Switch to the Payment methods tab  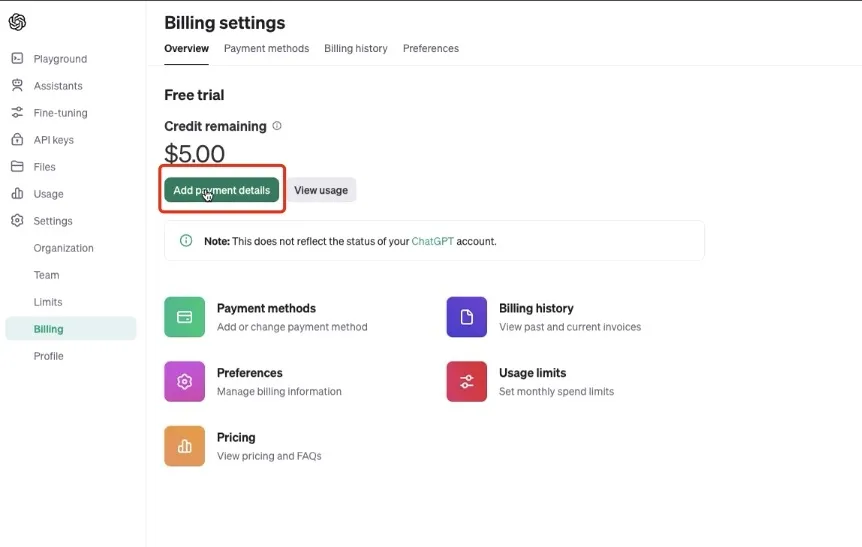266,48
